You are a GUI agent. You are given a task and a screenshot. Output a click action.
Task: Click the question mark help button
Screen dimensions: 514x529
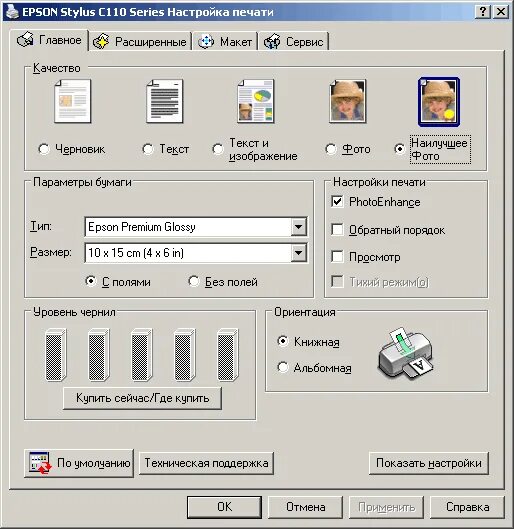(483, 12)
